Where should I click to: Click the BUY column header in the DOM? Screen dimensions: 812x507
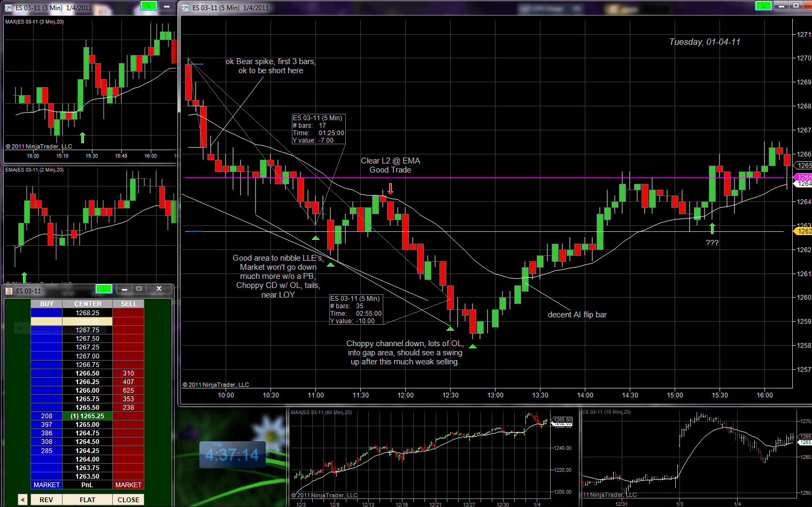(47, 303)
